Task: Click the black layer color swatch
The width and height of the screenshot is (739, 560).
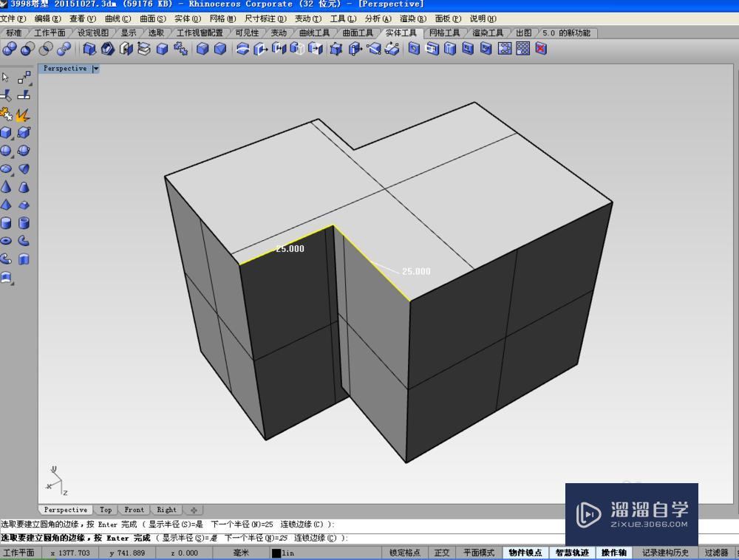Action: pyautogui.click(x=276, y=553)
